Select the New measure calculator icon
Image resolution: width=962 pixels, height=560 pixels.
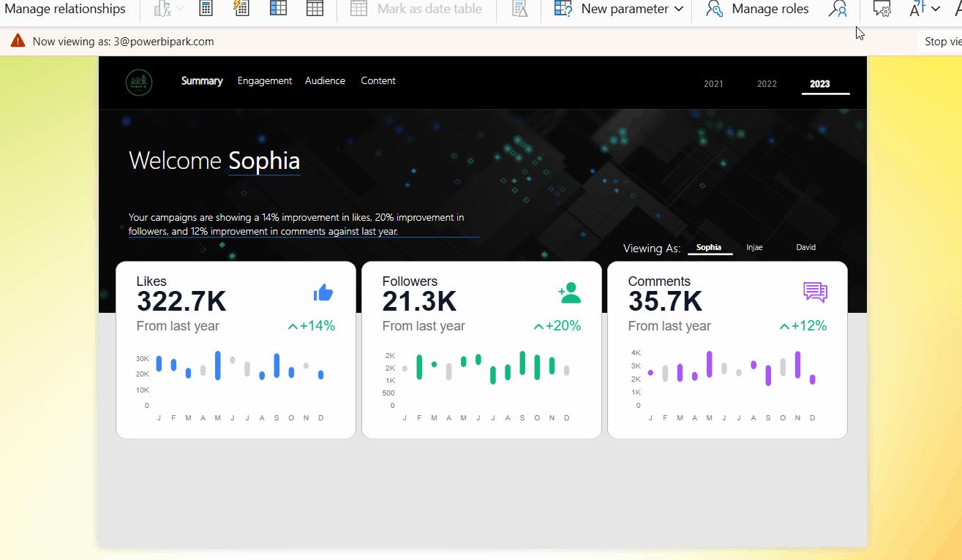pos(206,8)
